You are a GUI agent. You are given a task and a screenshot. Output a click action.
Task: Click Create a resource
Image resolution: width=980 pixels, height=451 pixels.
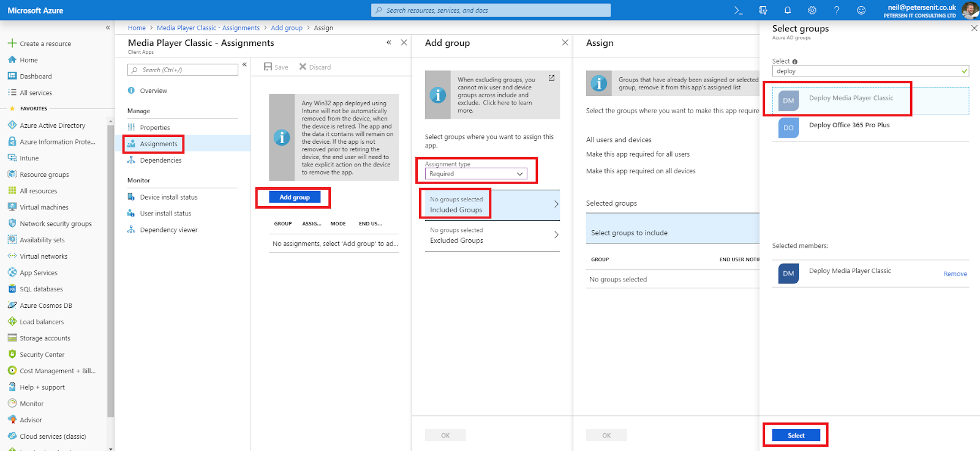[x=45, y=43]
